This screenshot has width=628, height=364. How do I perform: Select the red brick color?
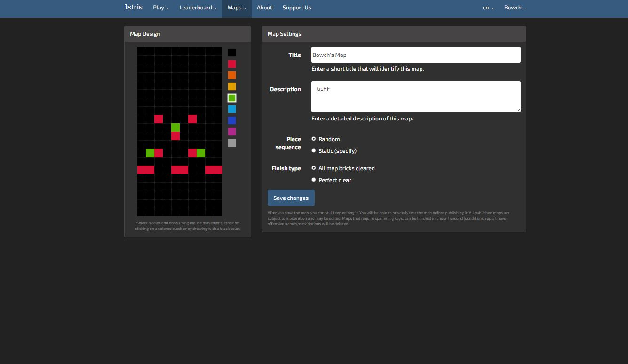coord(232,63)
